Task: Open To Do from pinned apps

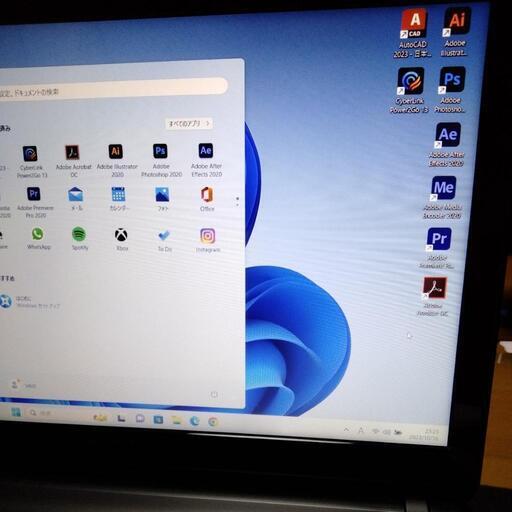Action: click(164, 240)
